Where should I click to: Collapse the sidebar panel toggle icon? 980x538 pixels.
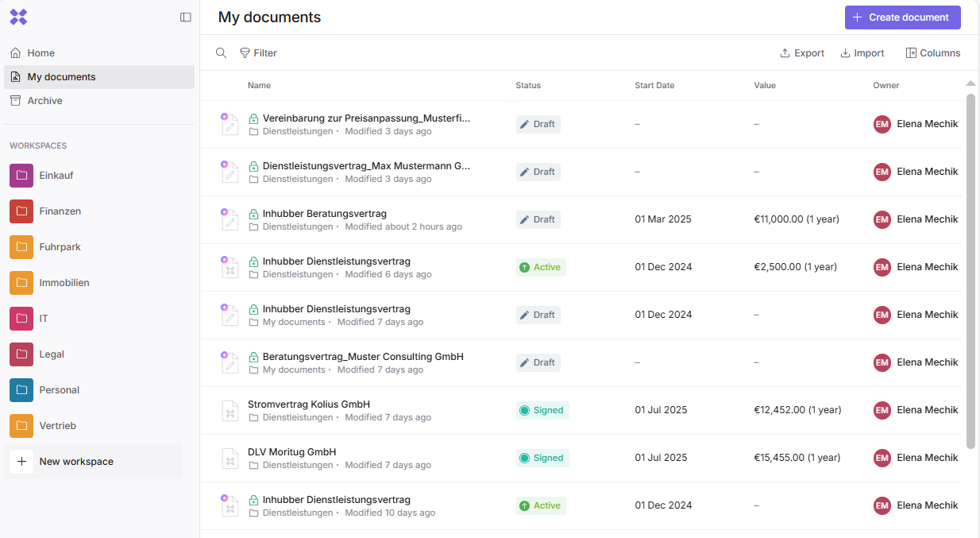186,17
